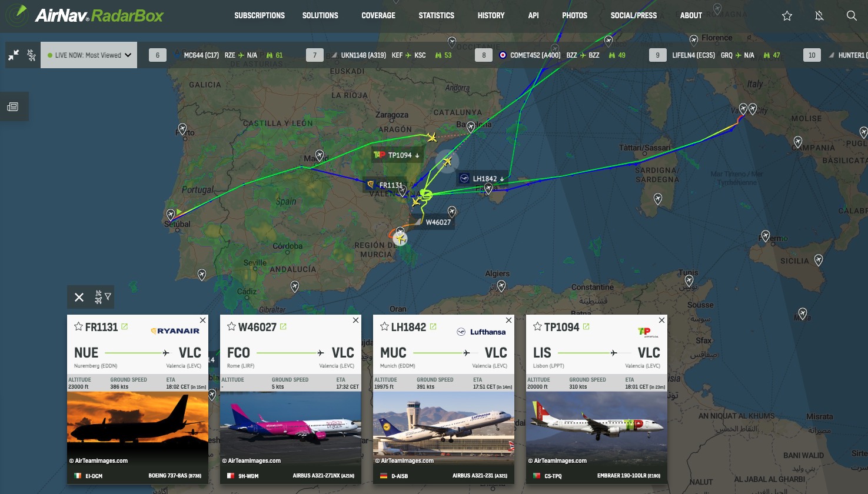Click the TP1094 map flight label
The image size is (868, 494).
[398, 155]
